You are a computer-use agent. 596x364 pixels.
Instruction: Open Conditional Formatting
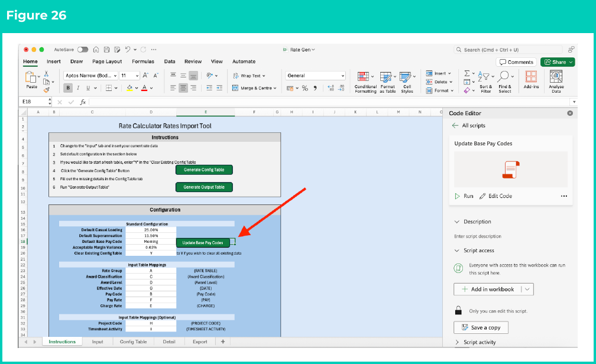(365, 82)
